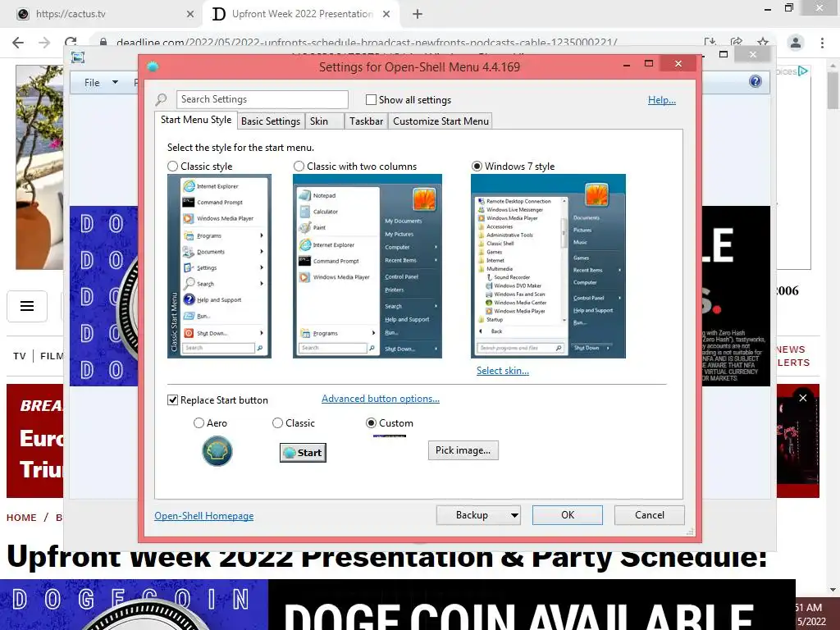Open a new Chrome tab with plus
This screenshot has width=840, height=630.
[x=418, y=14]
